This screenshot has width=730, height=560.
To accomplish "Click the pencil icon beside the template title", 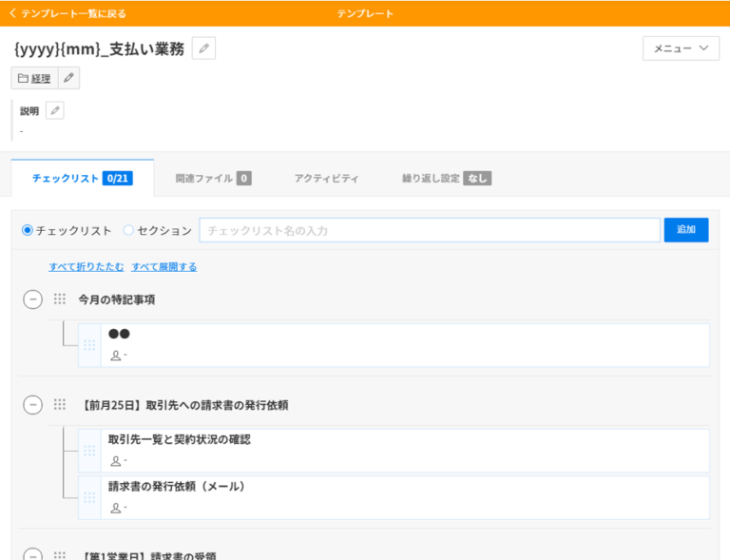I will pos(203,48).
